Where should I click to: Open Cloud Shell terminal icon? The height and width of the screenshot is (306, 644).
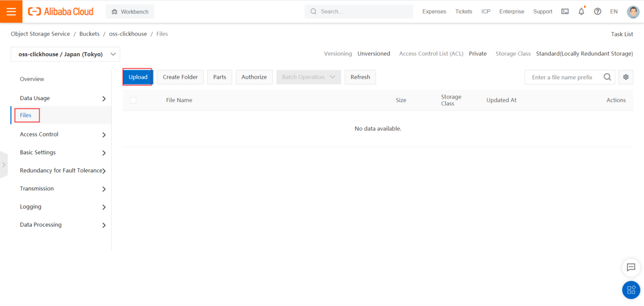click(565, 11)
